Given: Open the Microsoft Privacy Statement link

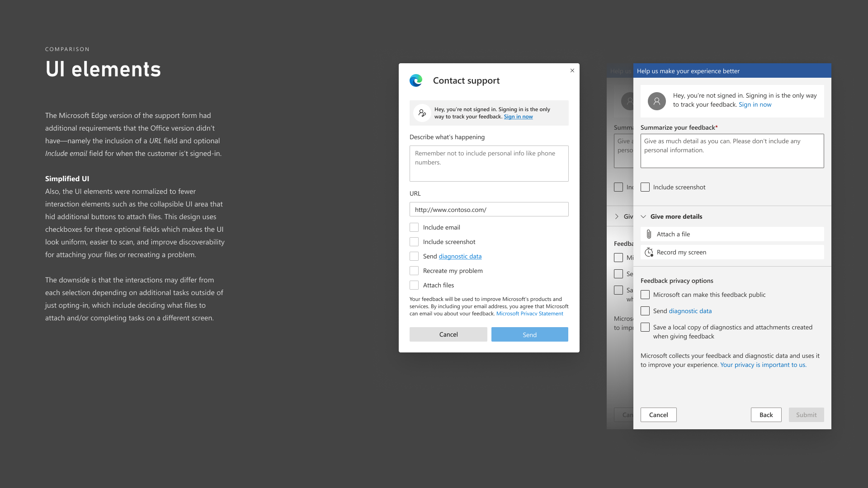Looking at the screenshot, I should click(x=529, y=314).
